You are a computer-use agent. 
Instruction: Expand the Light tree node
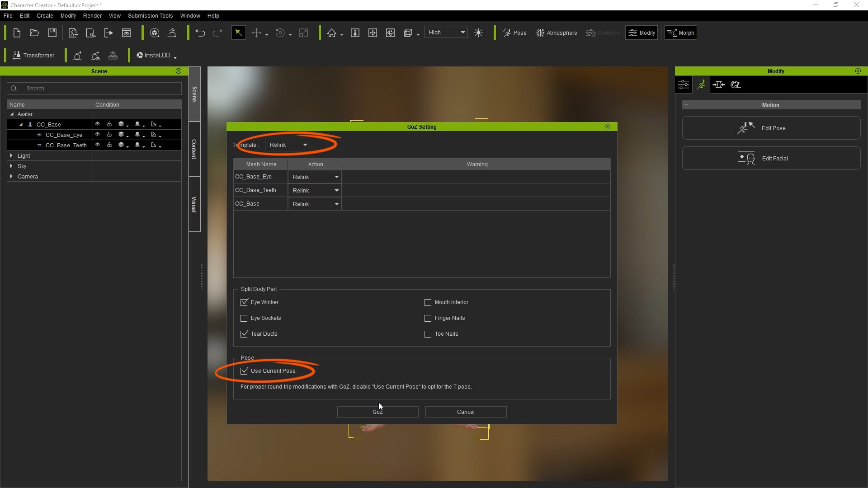pos(11,155)
